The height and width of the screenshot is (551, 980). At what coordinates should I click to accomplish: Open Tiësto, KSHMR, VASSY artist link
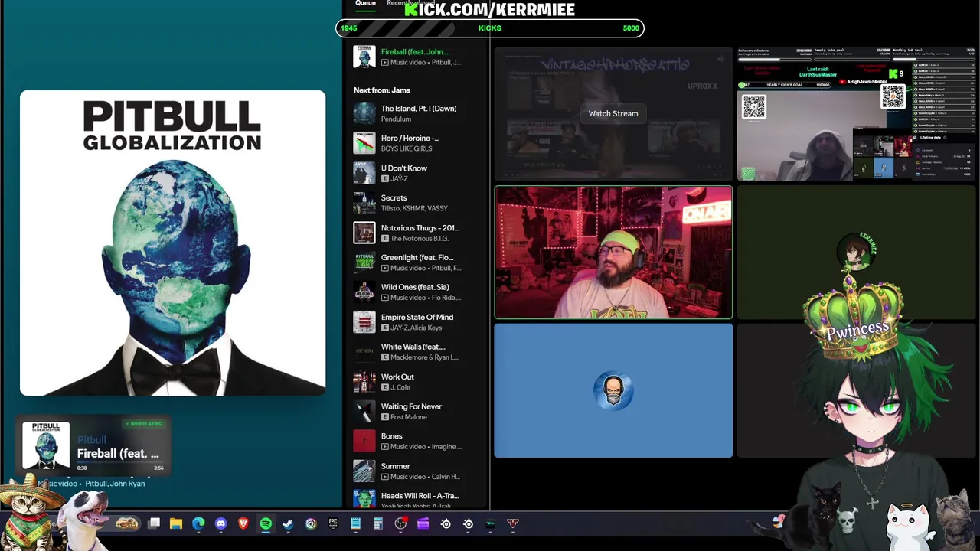[x=414, y=208]
